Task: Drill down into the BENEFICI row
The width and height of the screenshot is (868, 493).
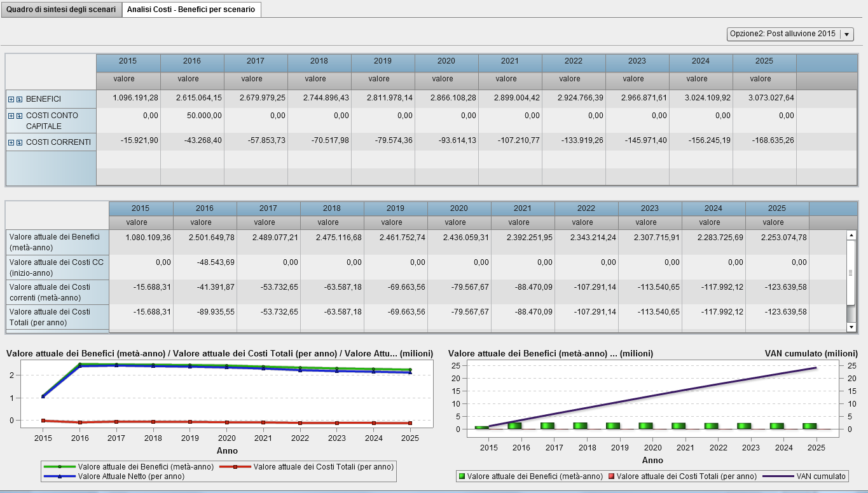Action: click(19, 99)
